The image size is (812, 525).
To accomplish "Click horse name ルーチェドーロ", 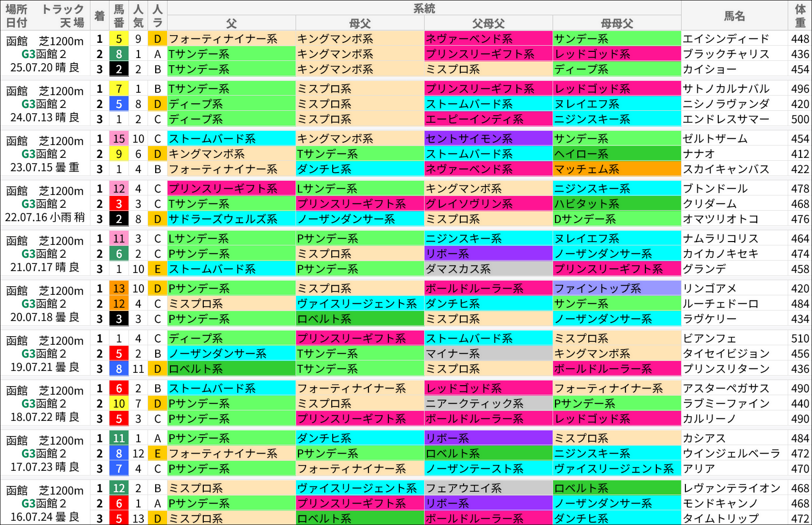I will [x=720, y=304].
